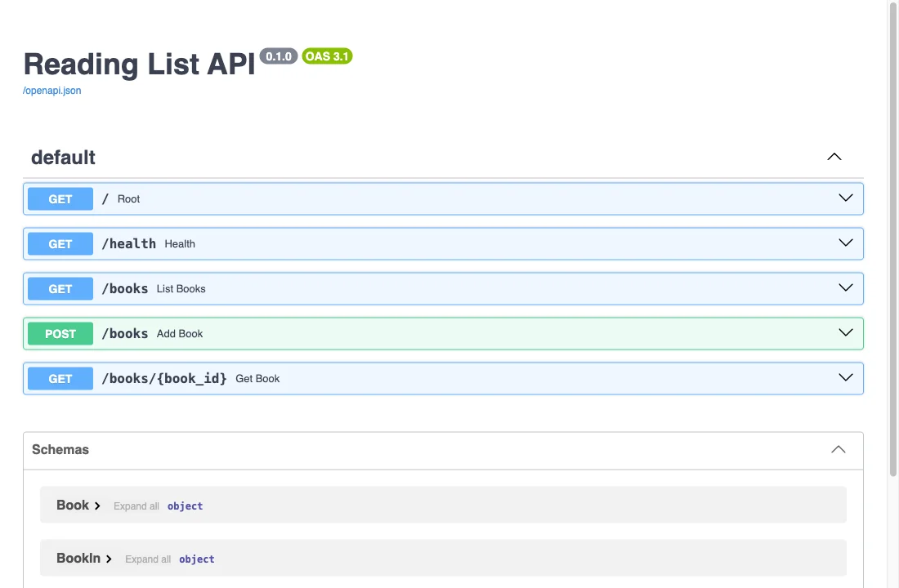Click the List Books summary text
The height and width of the screenshot is (588, 899).
coord(181,289)
